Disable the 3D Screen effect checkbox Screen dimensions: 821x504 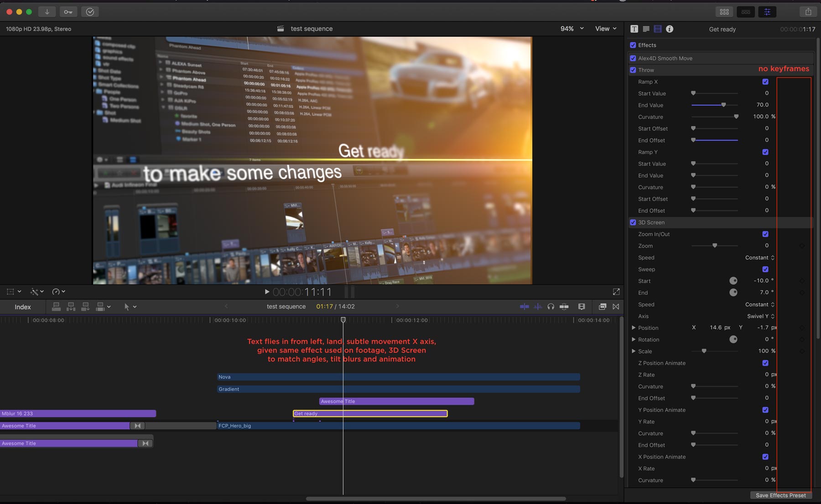click(x=633, y=222)
